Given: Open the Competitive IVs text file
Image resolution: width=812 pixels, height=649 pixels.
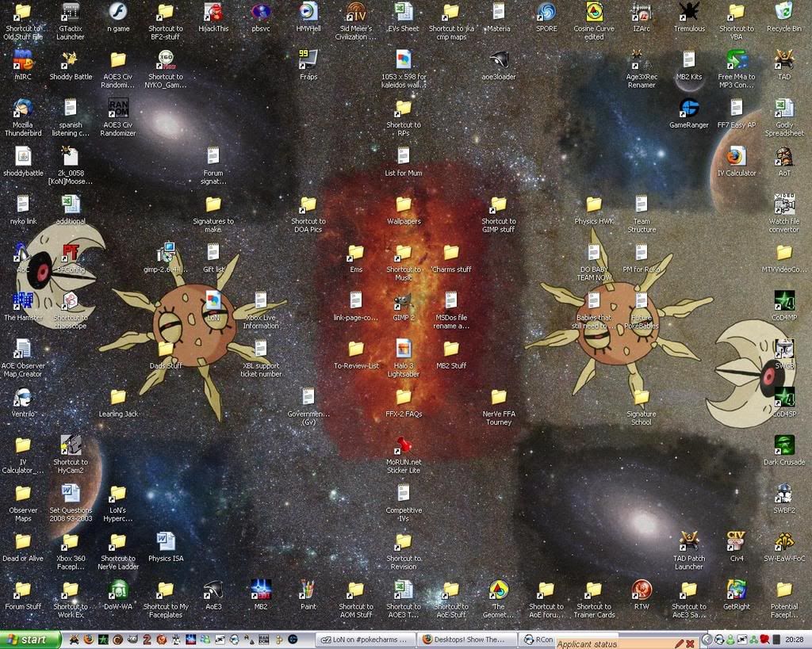Looking at the screenshot, I should point(404,493).
